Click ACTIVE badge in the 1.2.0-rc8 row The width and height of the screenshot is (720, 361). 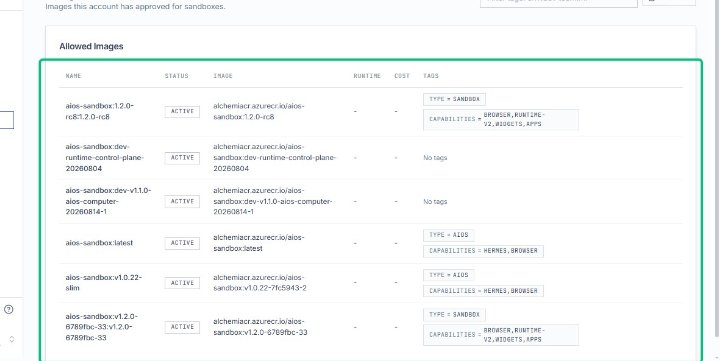[x=182, y=112]
